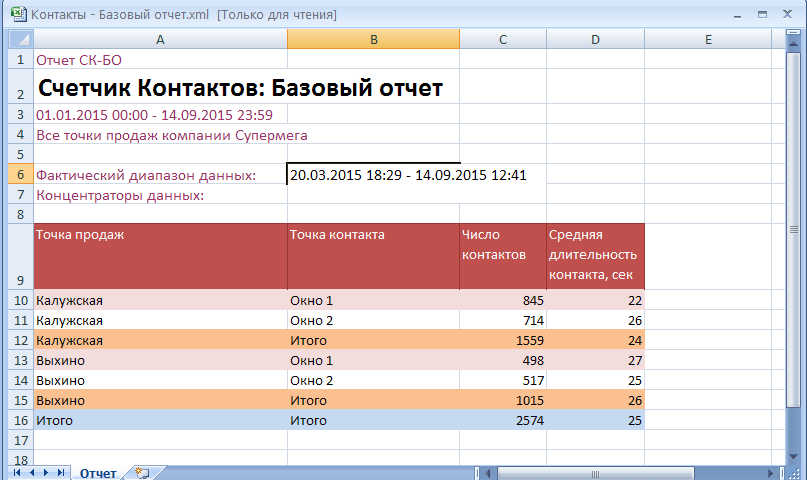Click scroll down arrow on vertical scrollbar

pos(793,455)
